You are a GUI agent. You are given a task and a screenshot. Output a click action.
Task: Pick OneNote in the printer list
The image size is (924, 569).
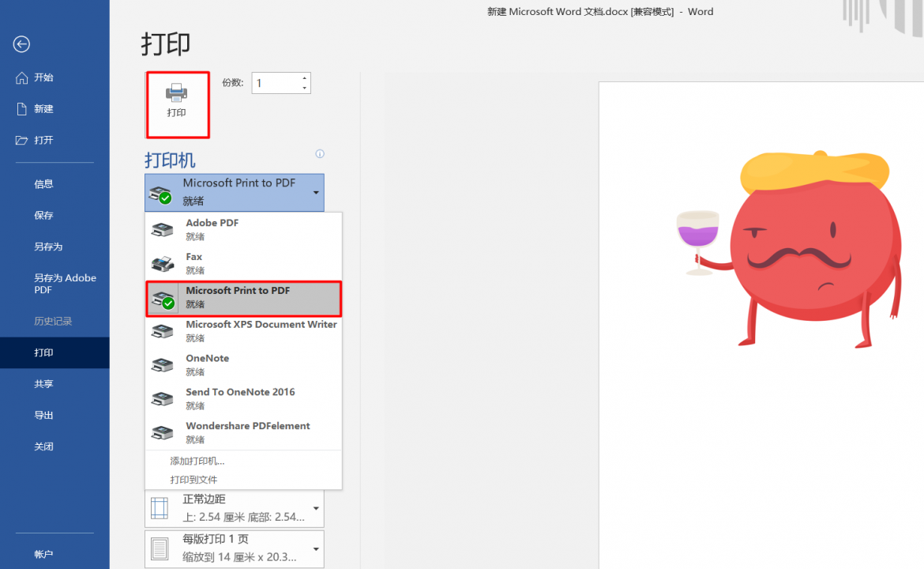[243, 365]
